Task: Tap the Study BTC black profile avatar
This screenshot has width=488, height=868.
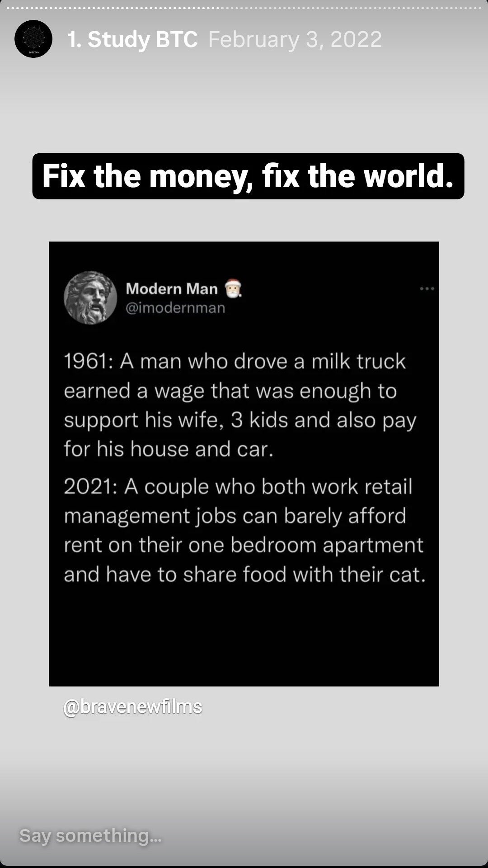Action: pos(33,39)
